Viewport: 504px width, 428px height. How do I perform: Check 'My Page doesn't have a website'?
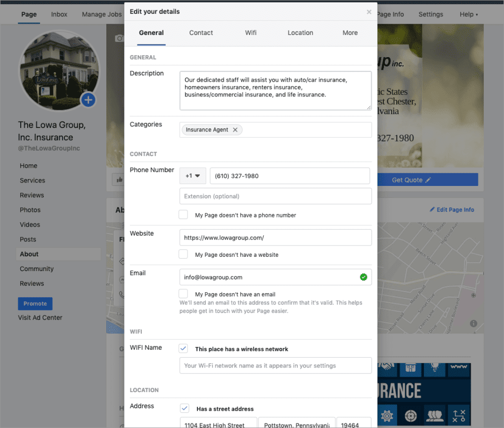183,254
